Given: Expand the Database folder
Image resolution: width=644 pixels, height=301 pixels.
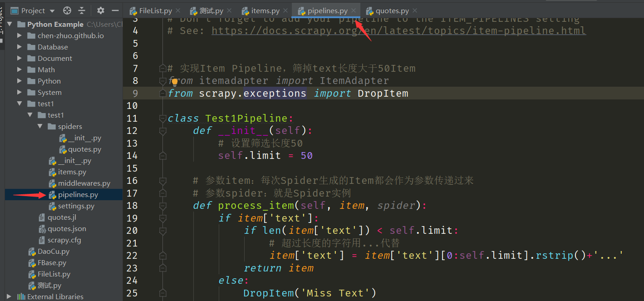Looking at the screenshot, I should 20,47.
